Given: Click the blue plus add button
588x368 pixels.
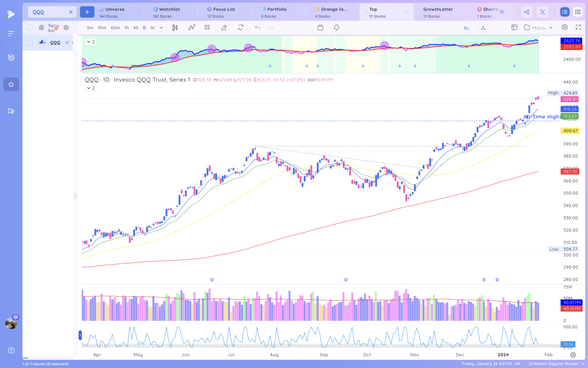Looking at the screenshot, I should click(x=87, y=12).
